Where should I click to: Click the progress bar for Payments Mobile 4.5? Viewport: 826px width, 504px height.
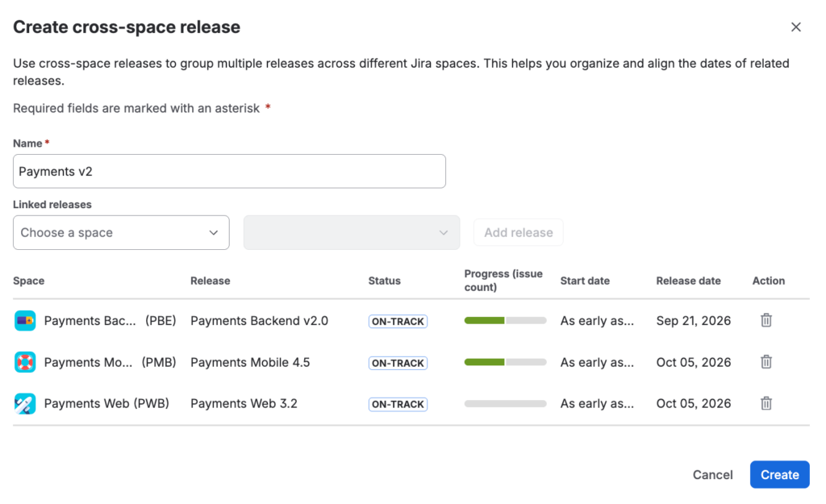(505, 362)
